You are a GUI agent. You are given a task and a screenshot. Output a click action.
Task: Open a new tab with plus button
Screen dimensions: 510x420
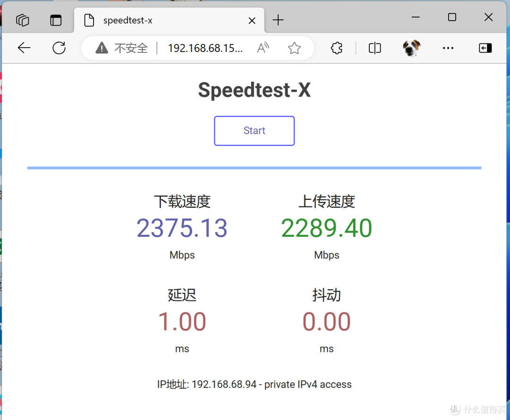coord(278,20)
